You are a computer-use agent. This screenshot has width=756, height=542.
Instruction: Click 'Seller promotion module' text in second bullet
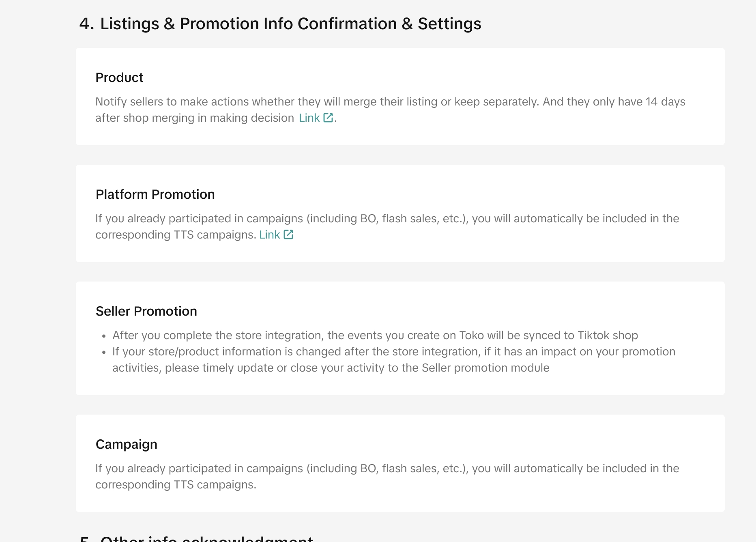click(x=485, y=368)
